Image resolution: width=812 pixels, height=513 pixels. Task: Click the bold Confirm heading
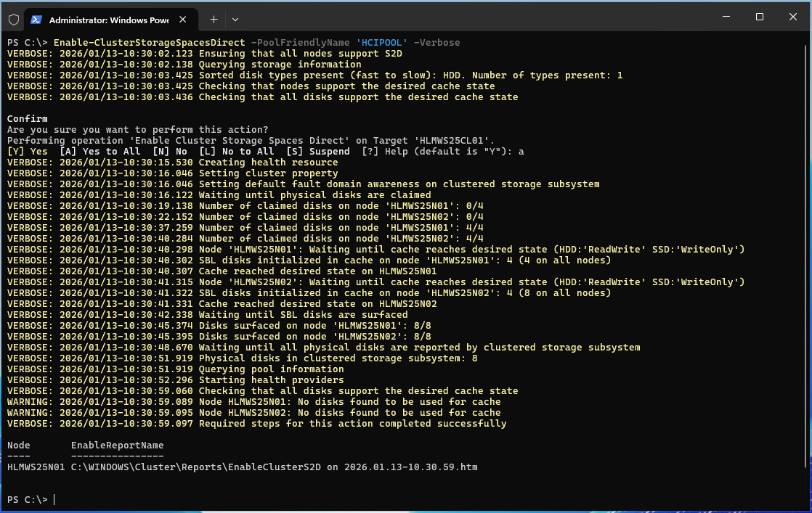tap(28, 119)
